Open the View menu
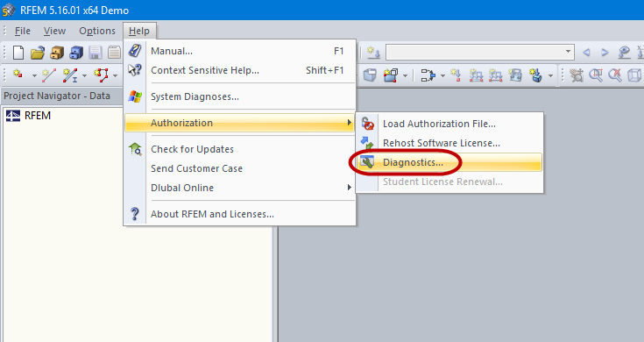 (x=54, y=31)
